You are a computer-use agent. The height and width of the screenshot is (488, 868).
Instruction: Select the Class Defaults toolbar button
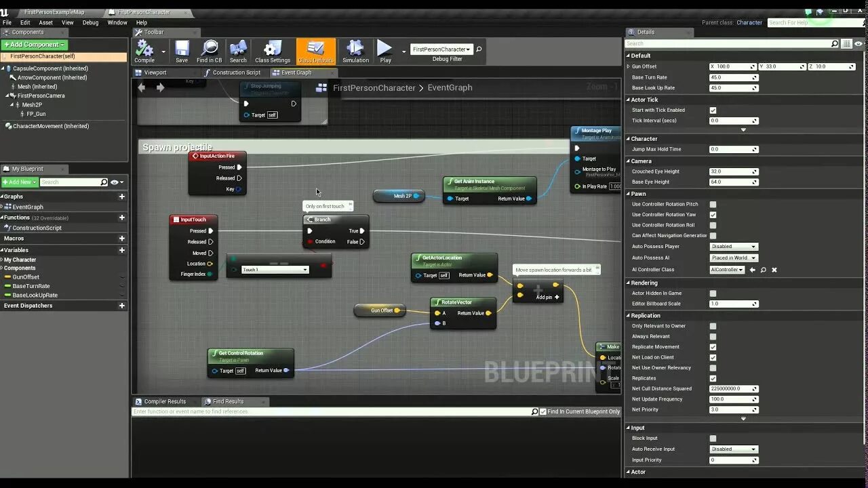click(316, 52)
